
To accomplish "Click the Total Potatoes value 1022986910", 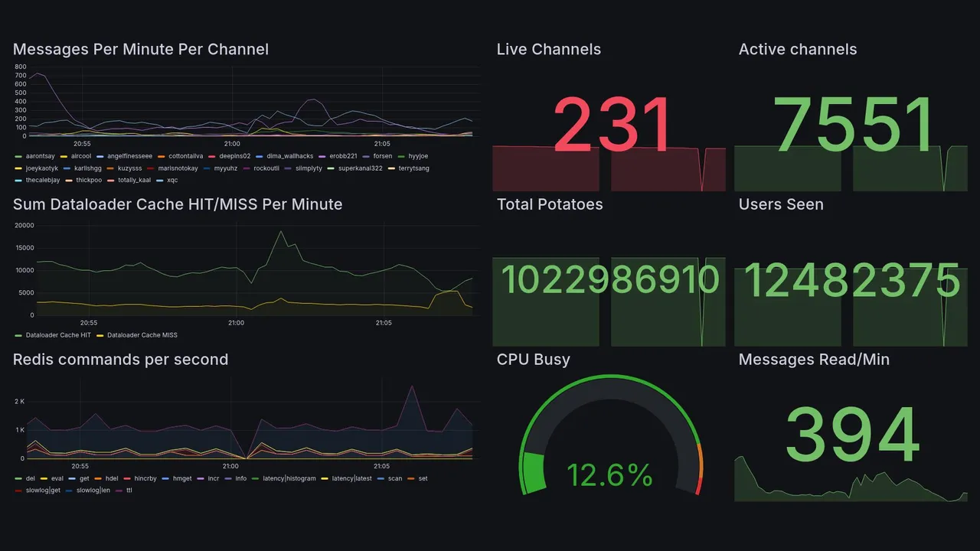I will pos(610,280).
